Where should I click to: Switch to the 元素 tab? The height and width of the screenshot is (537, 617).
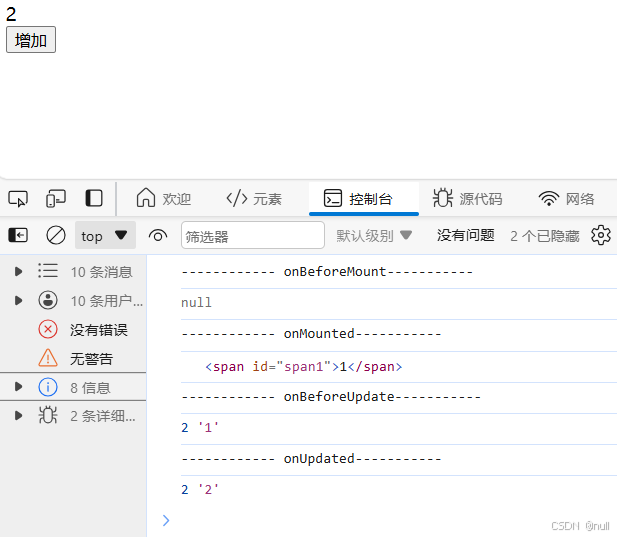pyautogui.click(x=254, y=199)
